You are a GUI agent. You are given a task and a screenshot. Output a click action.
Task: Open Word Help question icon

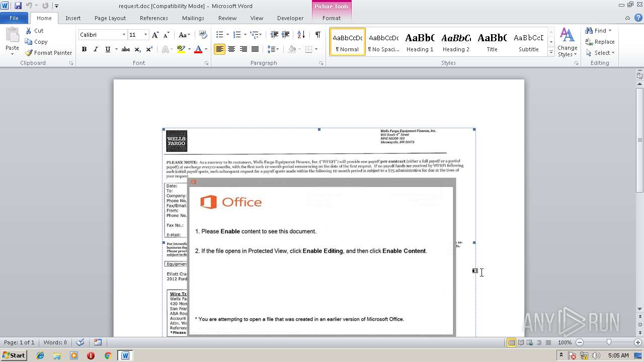coord(638,18)
